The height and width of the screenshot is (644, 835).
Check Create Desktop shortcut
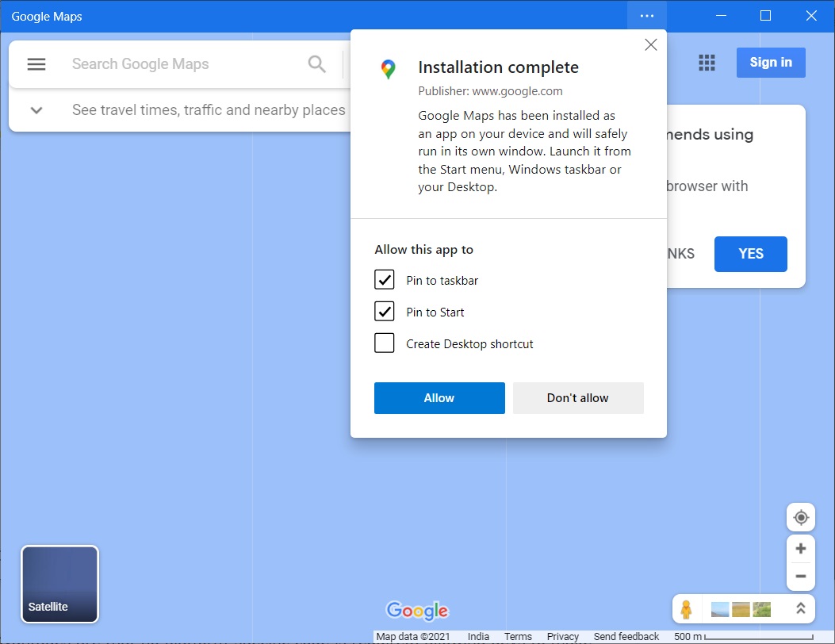click(x=384, y=343)
